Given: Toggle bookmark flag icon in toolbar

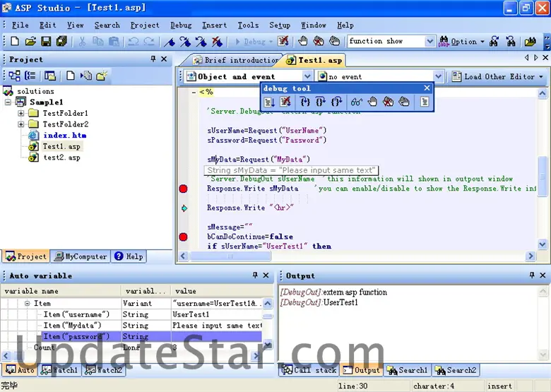Looking at the screenshot, I should coord(170,42).
